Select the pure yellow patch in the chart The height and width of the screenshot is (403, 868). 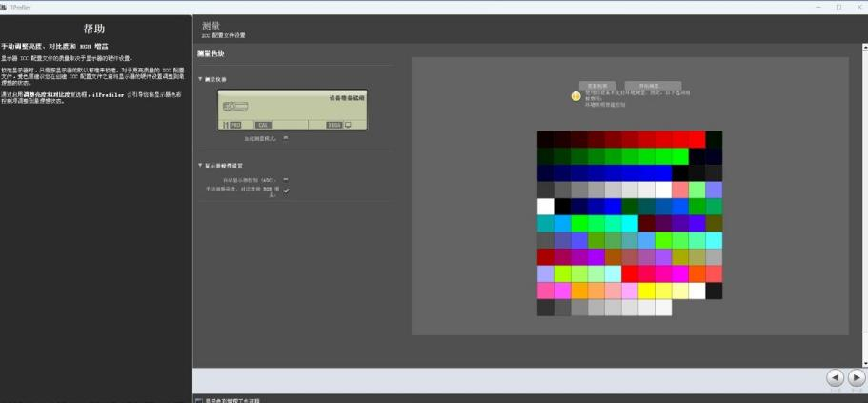pyautogui.click(x=647, y=292)
